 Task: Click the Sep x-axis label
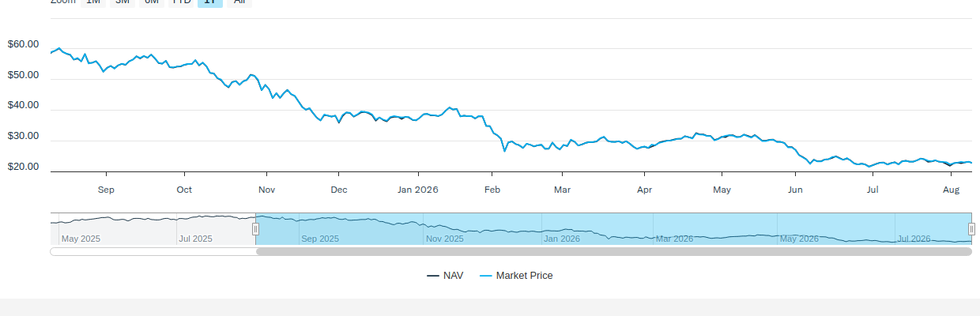(x=106, y=190)
